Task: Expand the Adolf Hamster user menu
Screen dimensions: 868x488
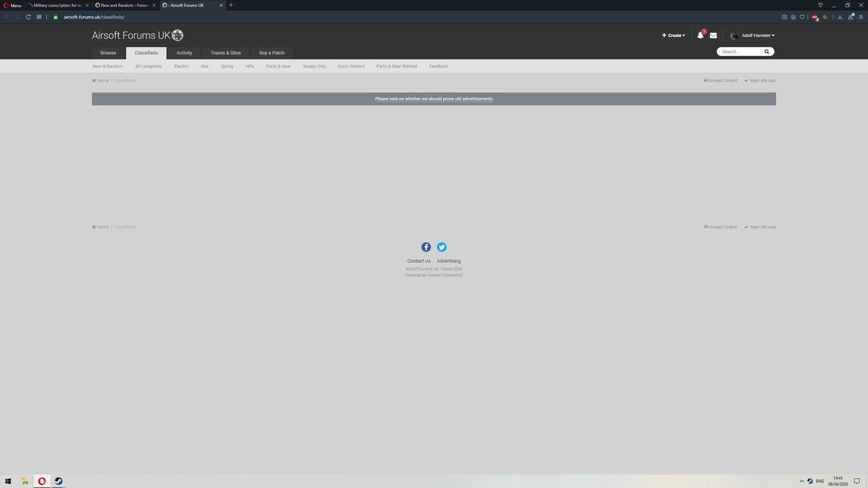Action: (x=757, y=35)
